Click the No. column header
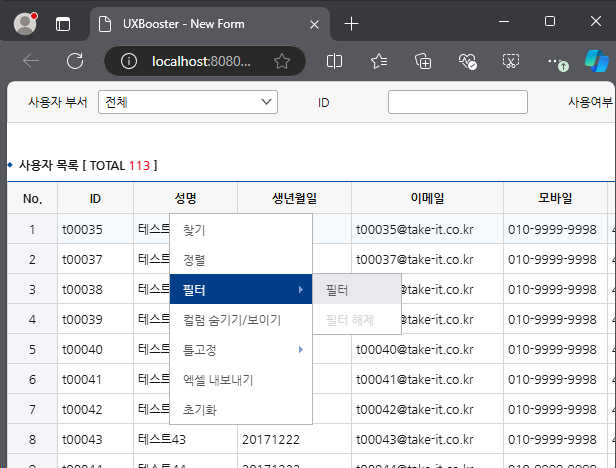The height and width of the screenshot is (468, 616). tap(33, 198)
